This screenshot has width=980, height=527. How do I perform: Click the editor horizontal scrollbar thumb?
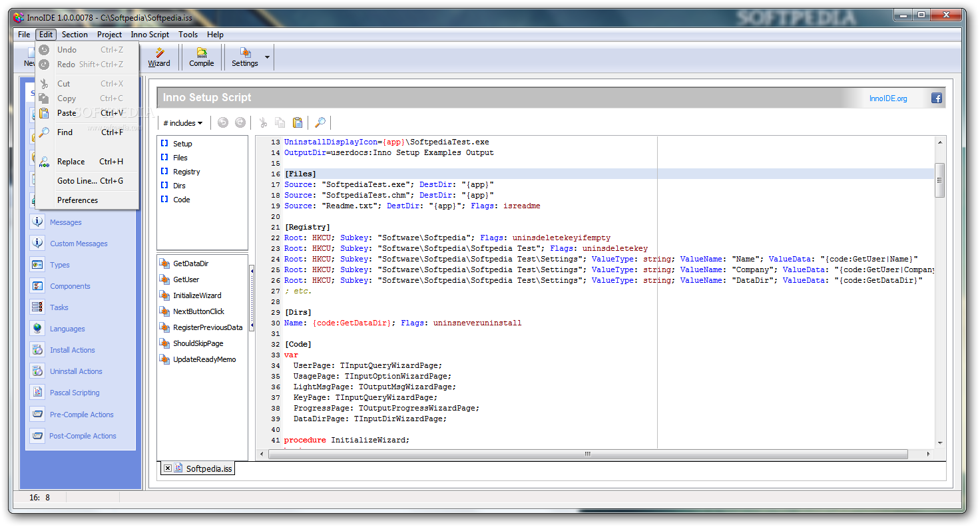pos(587,454)
